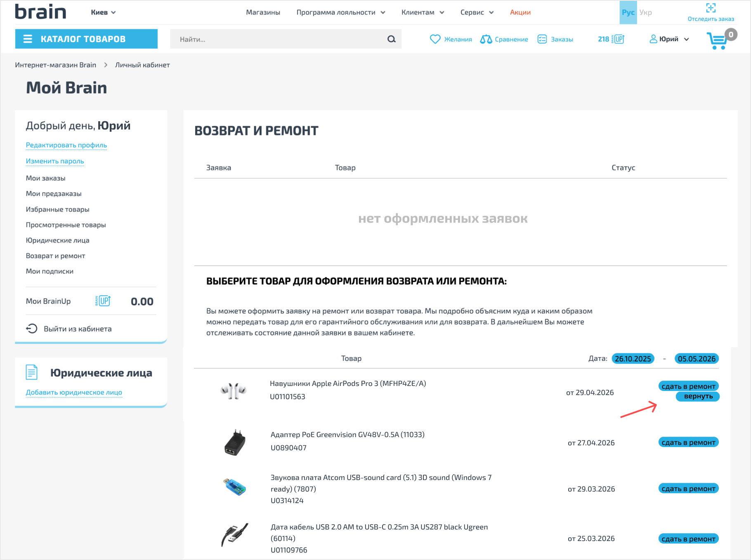The width and height of the screenshot is (751, 560).
Task: Click сдать в ремонт for AirPods
Action: [688, 386]
